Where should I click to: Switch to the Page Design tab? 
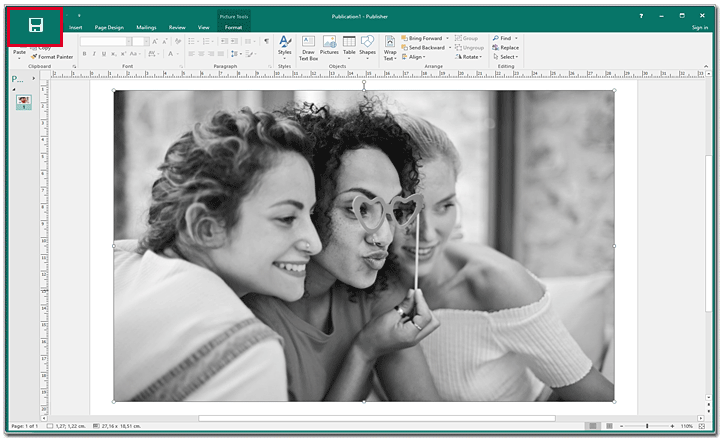[x=109, y=28]
